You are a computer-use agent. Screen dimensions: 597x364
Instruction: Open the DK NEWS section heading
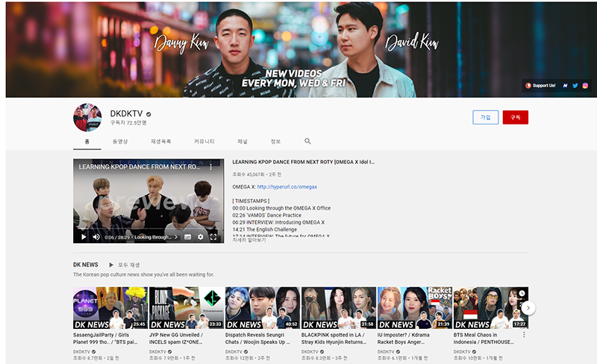tap(86, 265)
